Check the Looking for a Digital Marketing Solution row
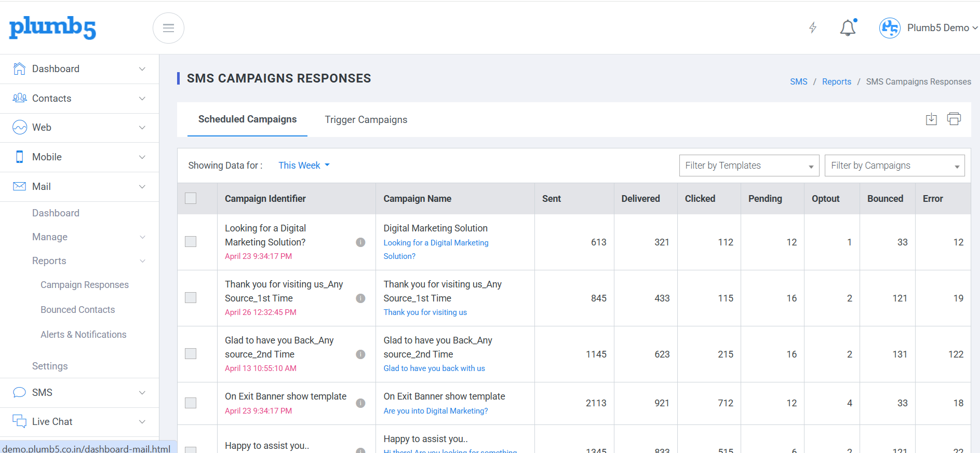980x453 pixels. (x=191, y=242)
